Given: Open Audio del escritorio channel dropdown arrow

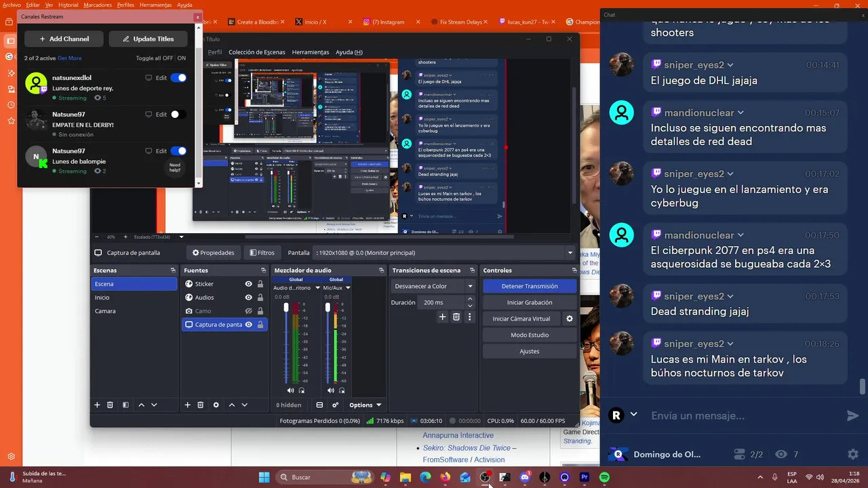Looking at the screenshot, I should click(x=317, y=288).
